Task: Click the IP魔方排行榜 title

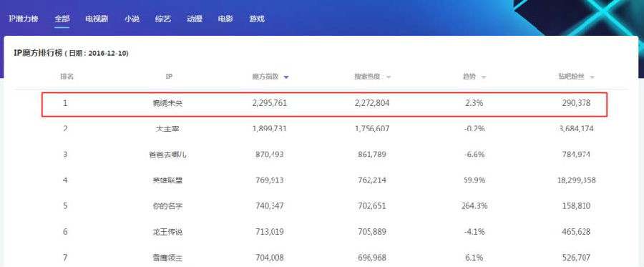Action: point(38,54)
